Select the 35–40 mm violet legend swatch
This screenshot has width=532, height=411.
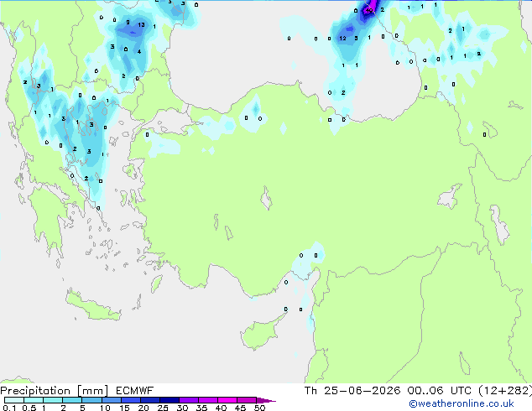[x=208, y=400]
